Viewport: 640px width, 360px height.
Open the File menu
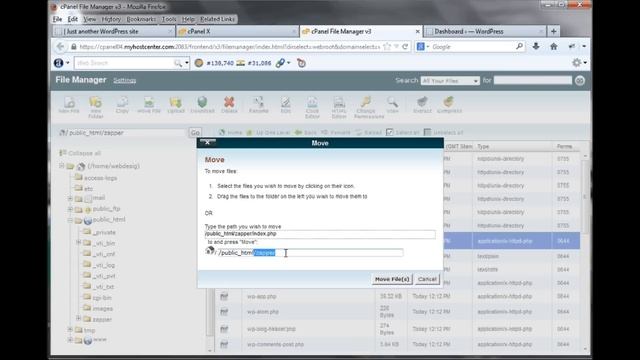[x=57, y=19]
